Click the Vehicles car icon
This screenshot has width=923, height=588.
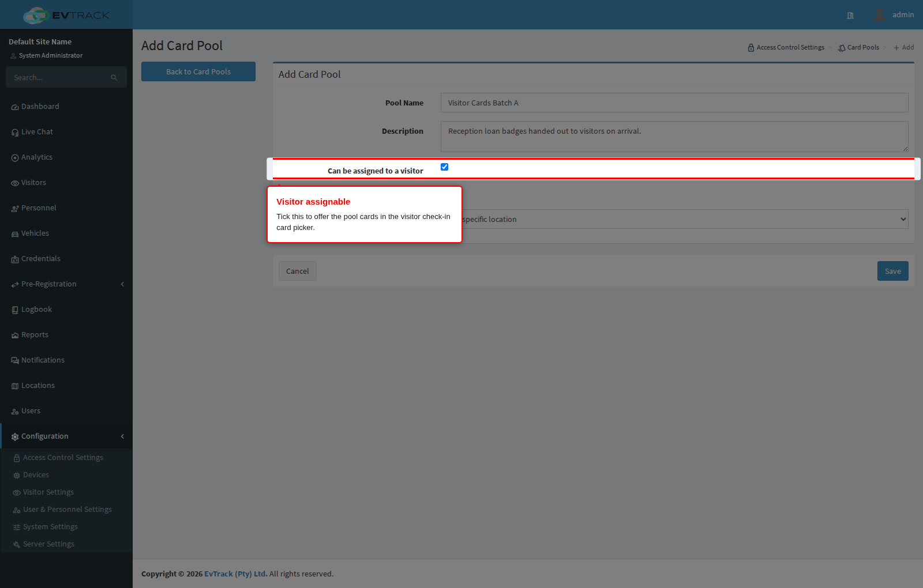(15, 234)
